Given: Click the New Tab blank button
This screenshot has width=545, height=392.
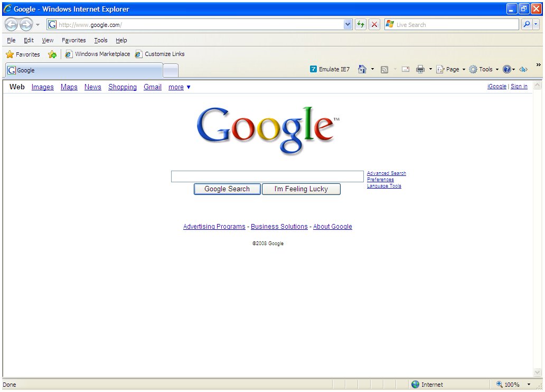Looking at the screenshot, I should [171, 71].
